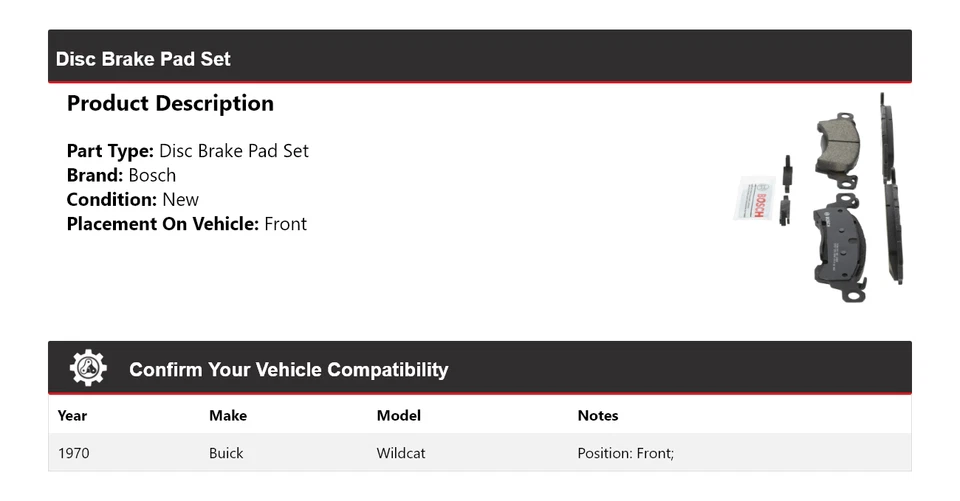Viewport: 960px width, 501px height.
Task: Click the gear compatibility icon
Action: (x=88, y=369)
